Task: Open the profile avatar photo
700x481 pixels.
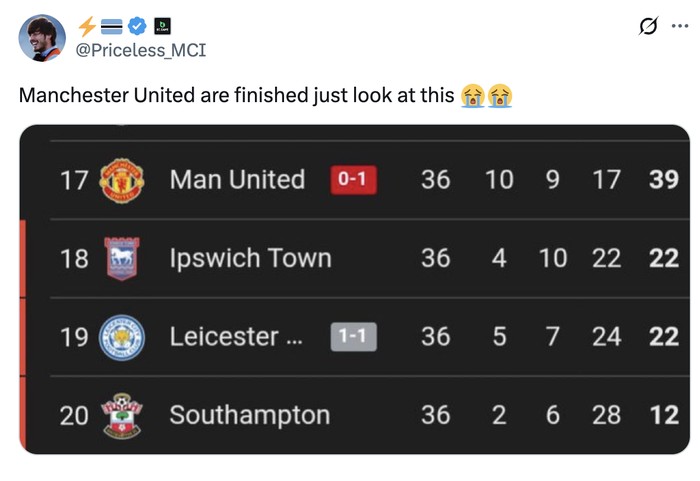Action: click(x=42, y=38)
